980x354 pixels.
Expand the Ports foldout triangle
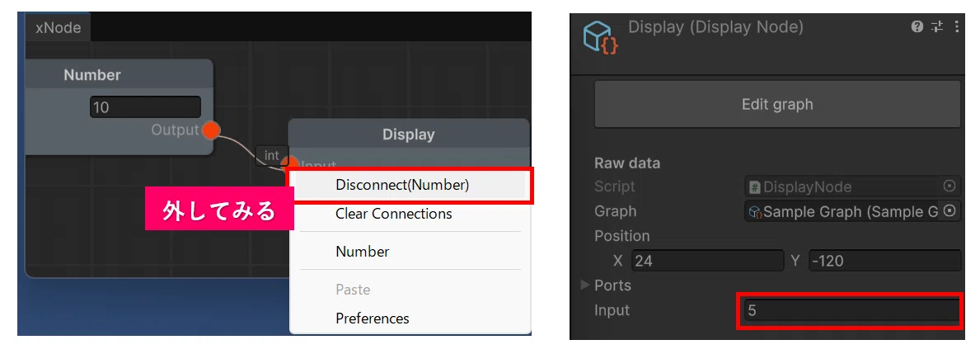point(585,286)
